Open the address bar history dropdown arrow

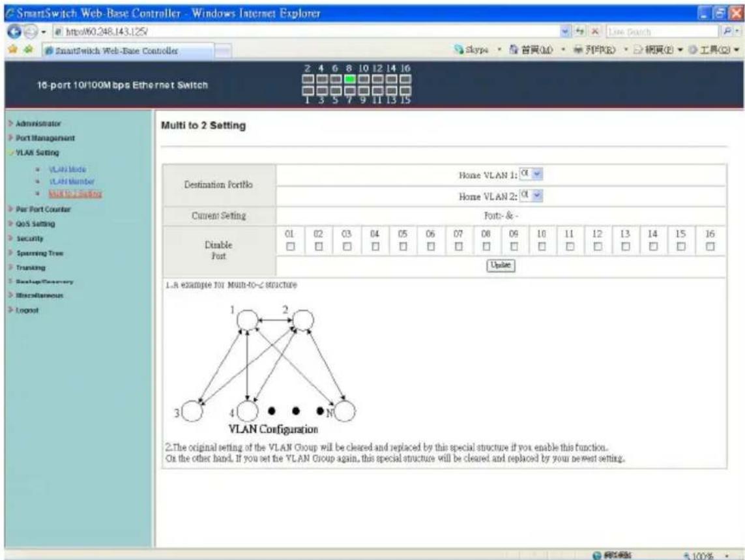coord(565,31)
